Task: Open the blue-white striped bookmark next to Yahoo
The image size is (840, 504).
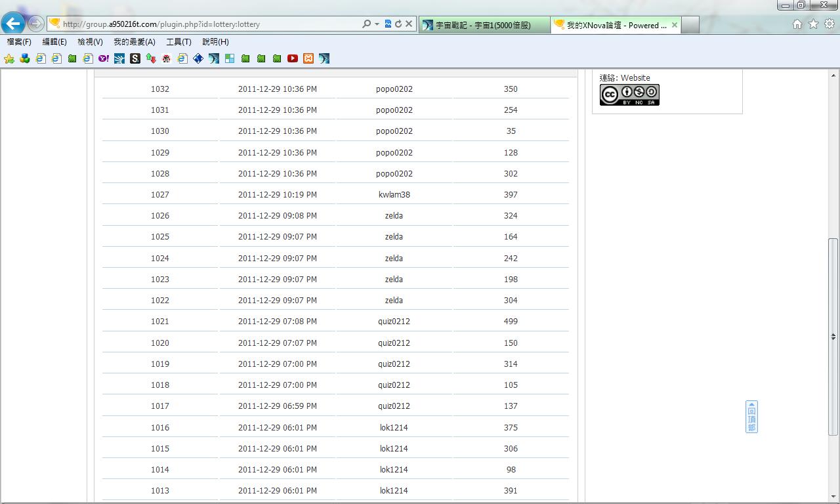Action: (119, 58)
